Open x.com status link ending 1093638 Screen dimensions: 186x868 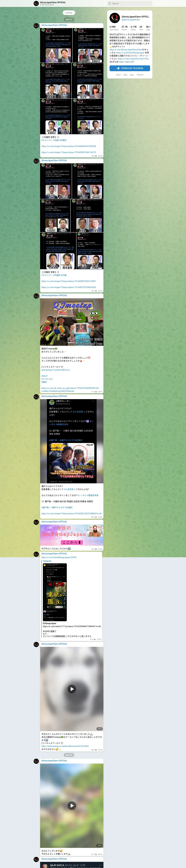pos(69,146)
